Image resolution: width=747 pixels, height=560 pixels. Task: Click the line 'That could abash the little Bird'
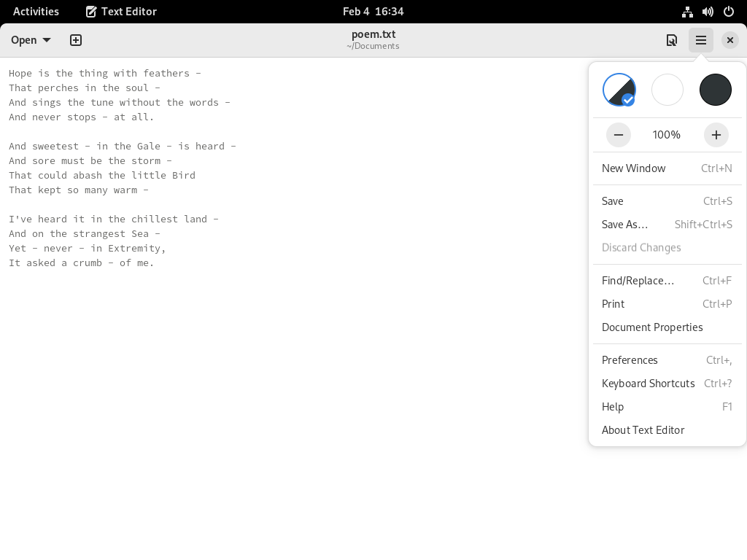coord(102,175)
